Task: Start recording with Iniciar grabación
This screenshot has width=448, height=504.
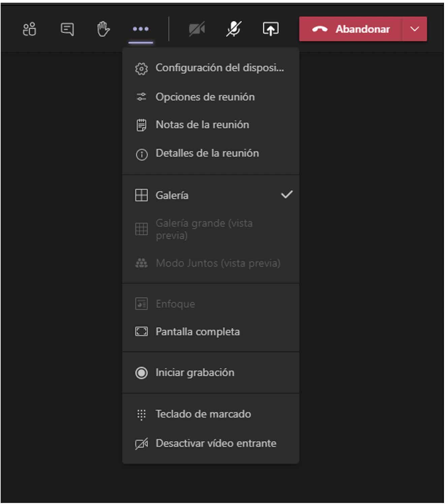Action: pyautogui.click(x=211, y=373)
